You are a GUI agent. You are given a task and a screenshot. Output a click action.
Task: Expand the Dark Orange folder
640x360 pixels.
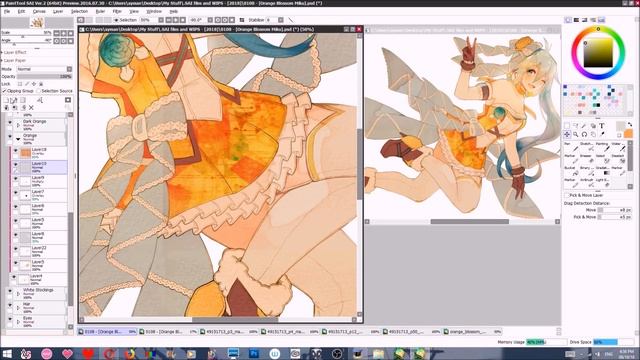point(18,125)
